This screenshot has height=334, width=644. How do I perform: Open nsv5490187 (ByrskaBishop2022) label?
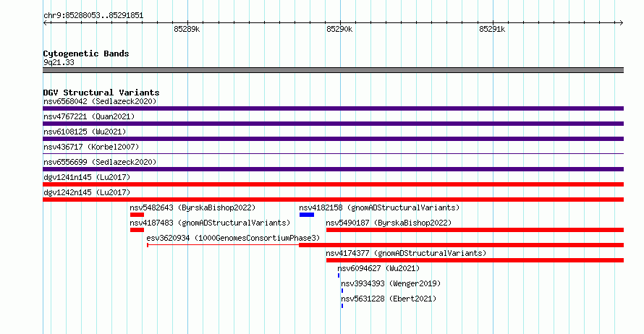coord(389,223)
